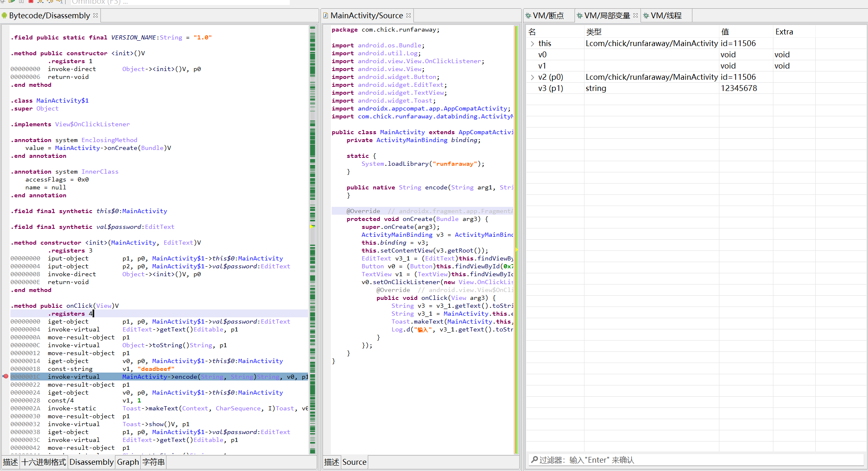Close the VM/局部变量 tab
Image resolution: width=868 pixels, height=471 pixels.
tap(636, 15)
